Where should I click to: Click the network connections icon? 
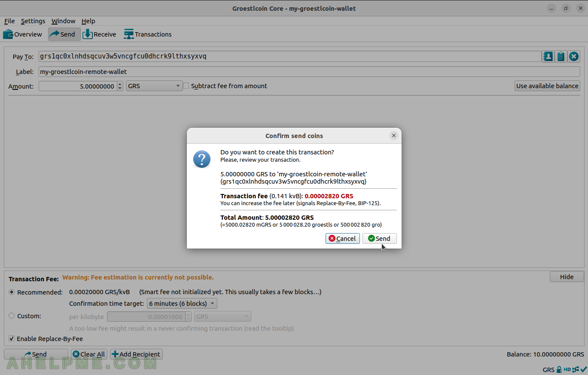coord(575,369)
